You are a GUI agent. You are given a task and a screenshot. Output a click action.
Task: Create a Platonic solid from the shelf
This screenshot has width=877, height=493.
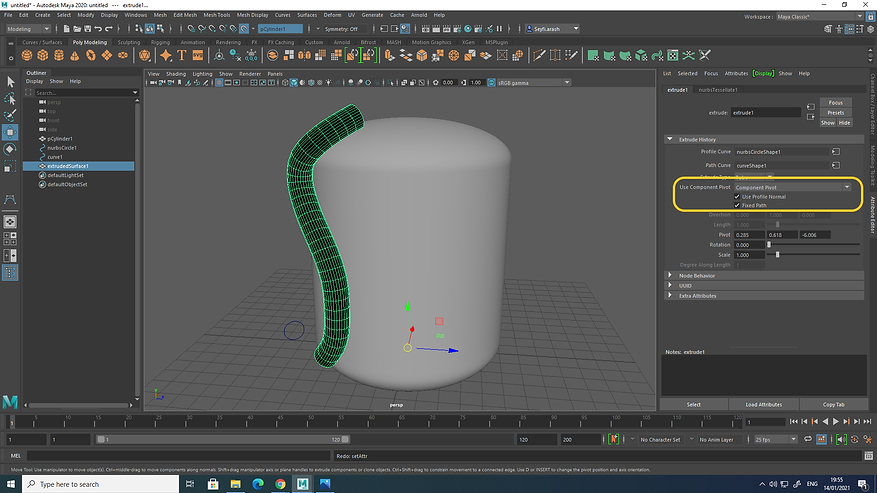pyautogui.click(x=145, y=55)
